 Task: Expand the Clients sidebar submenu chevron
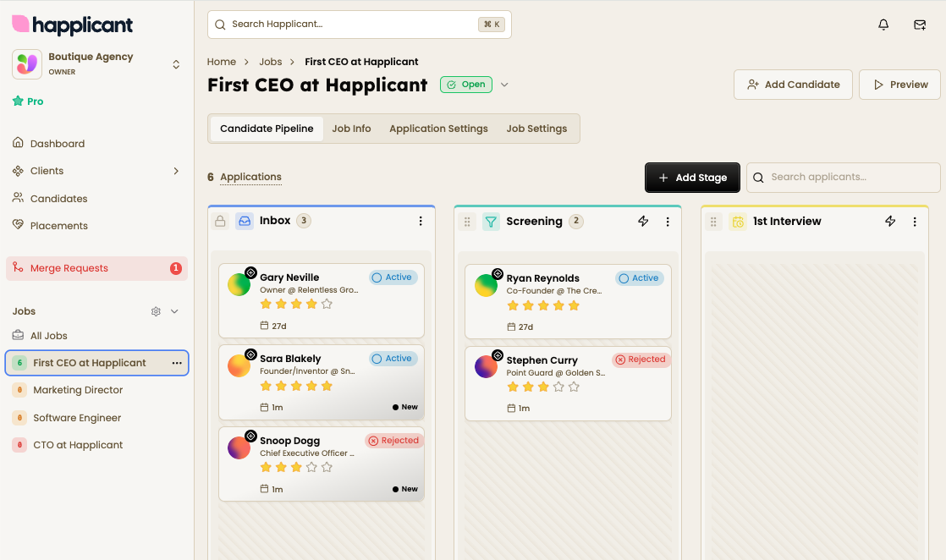click(176, 171)
